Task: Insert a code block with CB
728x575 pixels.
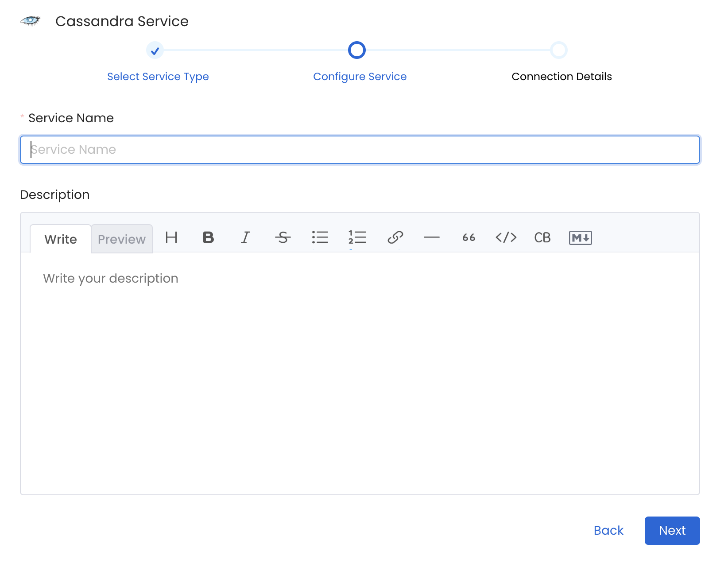Action: tap(542, 238)
